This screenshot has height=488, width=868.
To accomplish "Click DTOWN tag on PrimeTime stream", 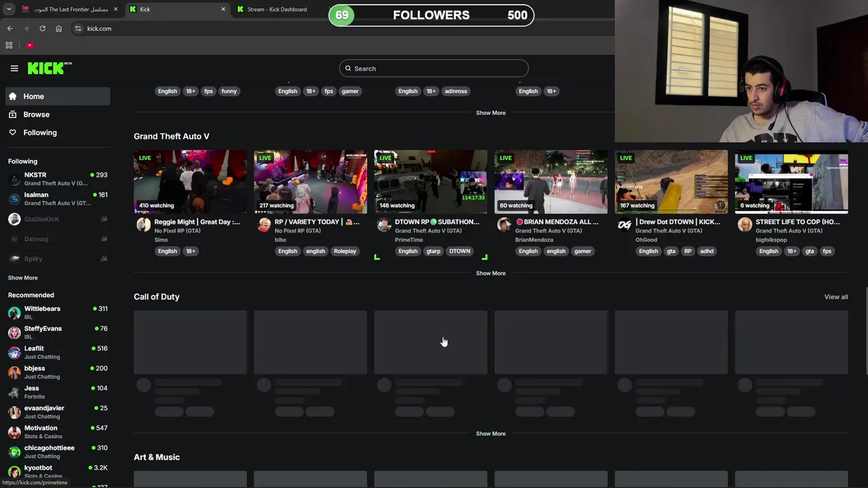I will coord(459,251).
